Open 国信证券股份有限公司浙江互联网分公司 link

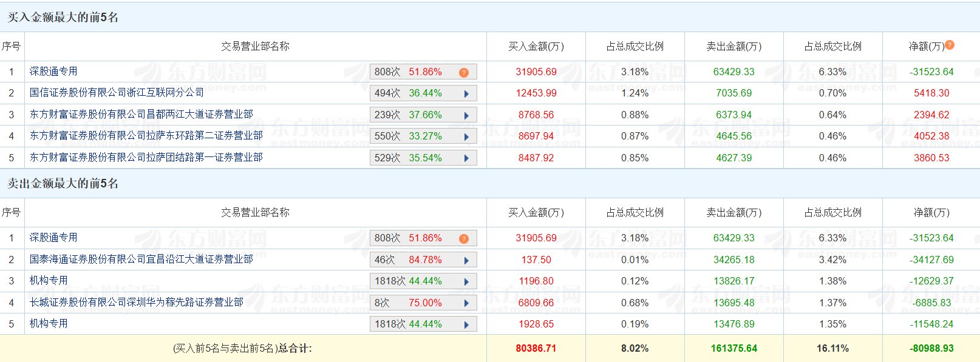117,93
